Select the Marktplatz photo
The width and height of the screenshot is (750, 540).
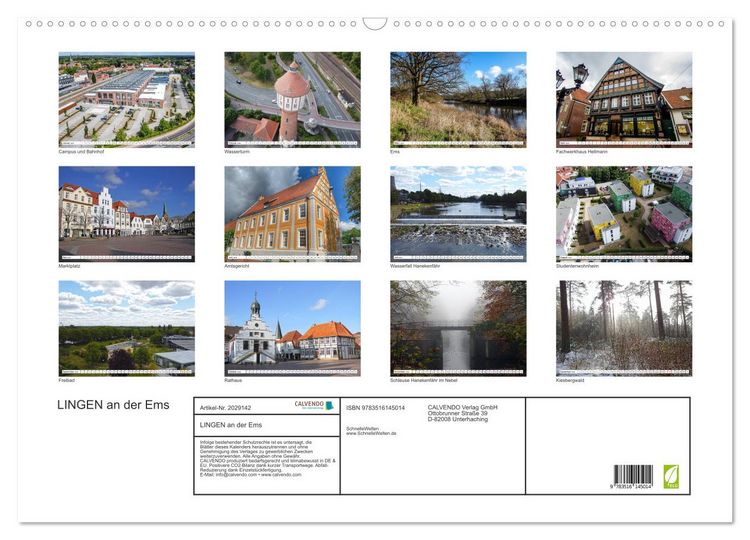tap(127, 214)
